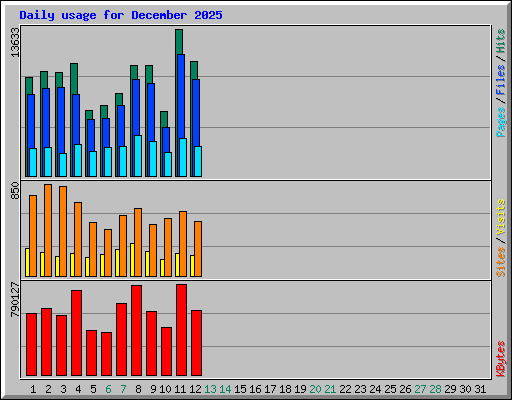This screenshot has height=400, width=512.
Task: Click green weekend day 28 label
Action: click(x=435, y=389)
